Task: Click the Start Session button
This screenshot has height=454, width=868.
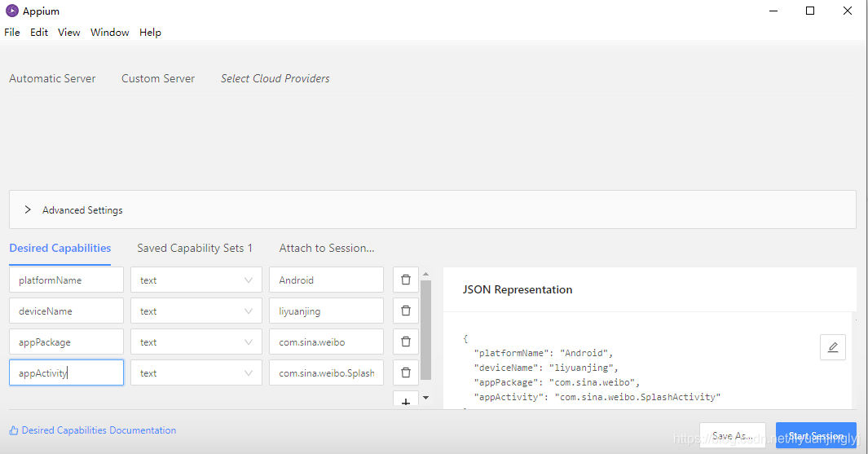Action: [x=815, y=436]
